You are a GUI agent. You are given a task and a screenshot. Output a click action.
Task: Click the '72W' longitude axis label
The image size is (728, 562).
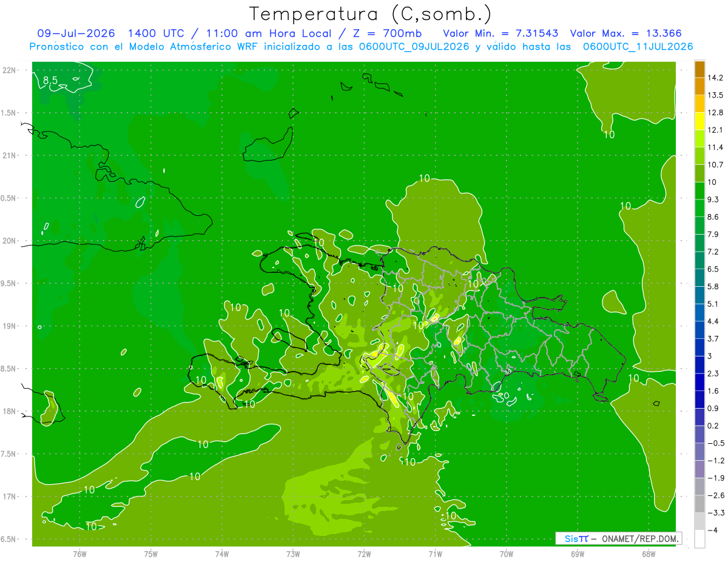pos(364,554)
